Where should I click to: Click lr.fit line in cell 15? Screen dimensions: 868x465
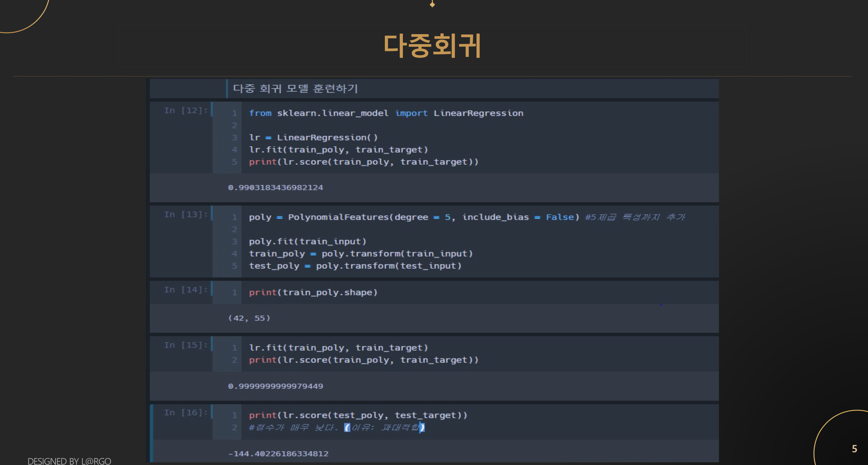click(338, 348)
